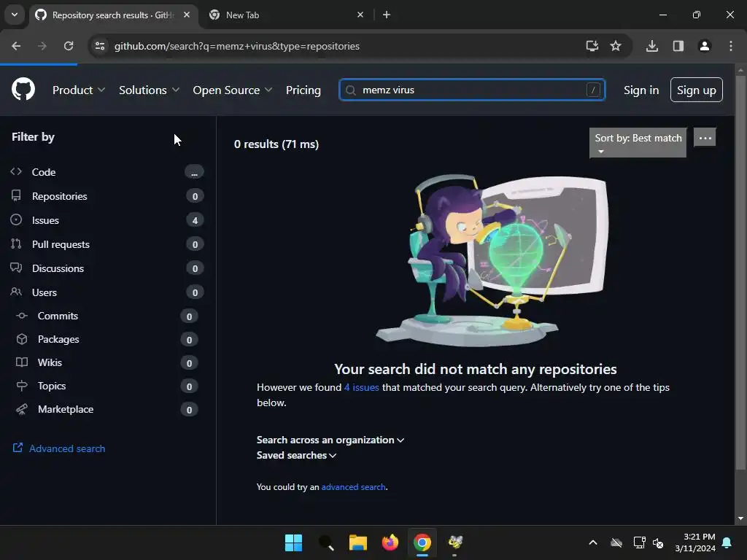Open the Windows Start menu
The width and height of the screenshot is (747, 560).
pos(293,542)
